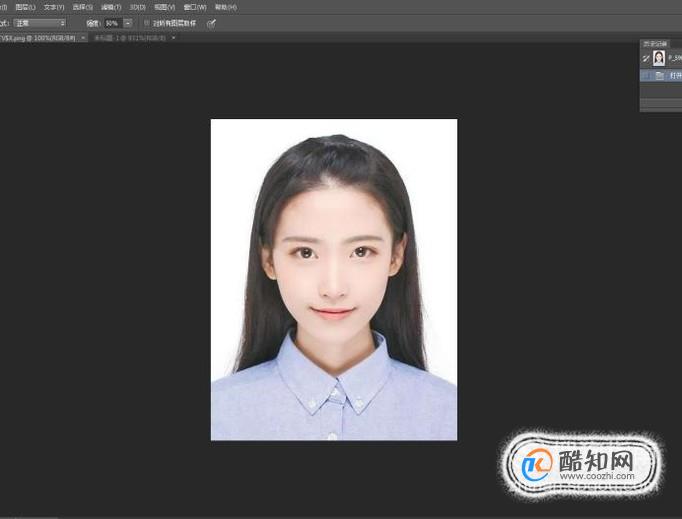Set history brush source on the snapshot row

click(646, 58)
